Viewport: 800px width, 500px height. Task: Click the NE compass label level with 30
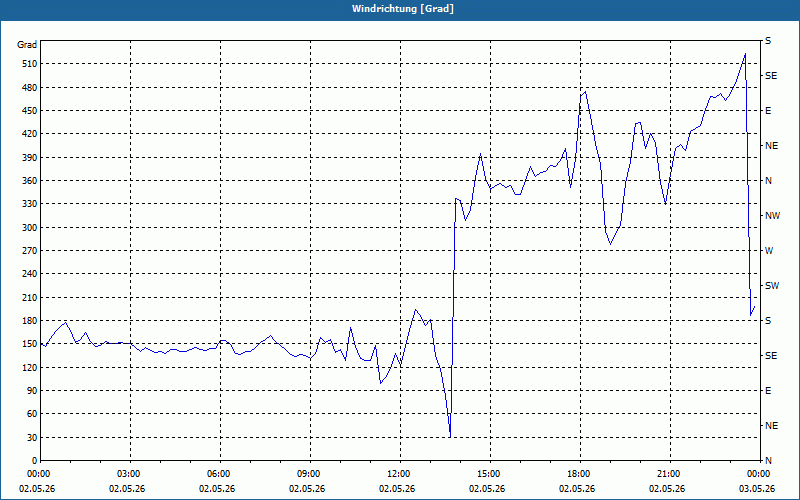[x=771, y=426]
